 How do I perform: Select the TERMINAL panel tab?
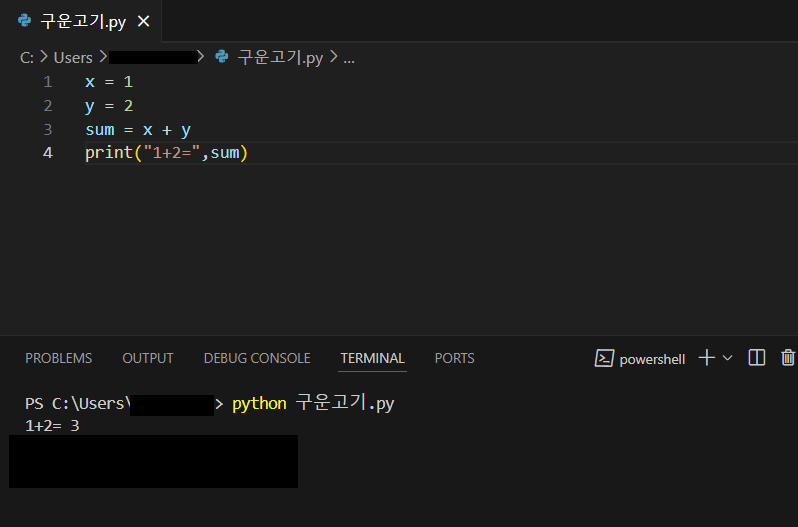click(x=373, y=358)
